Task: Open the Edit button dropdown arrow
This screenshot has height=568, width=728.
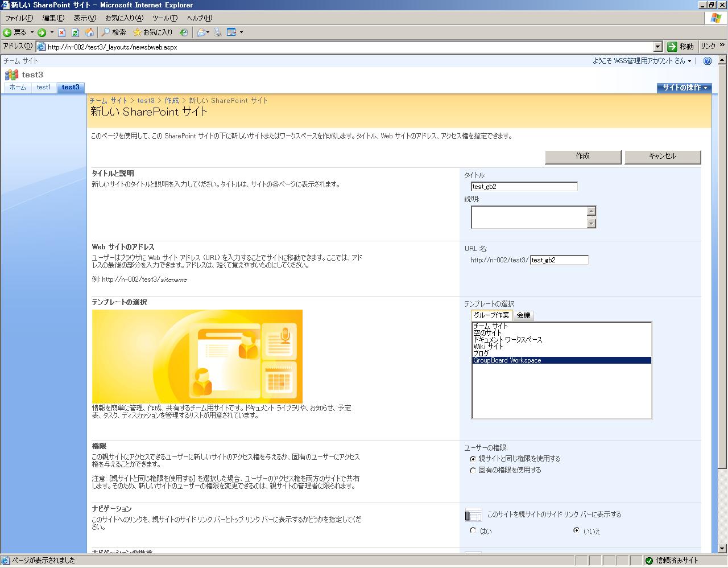Action: point(241,32)
